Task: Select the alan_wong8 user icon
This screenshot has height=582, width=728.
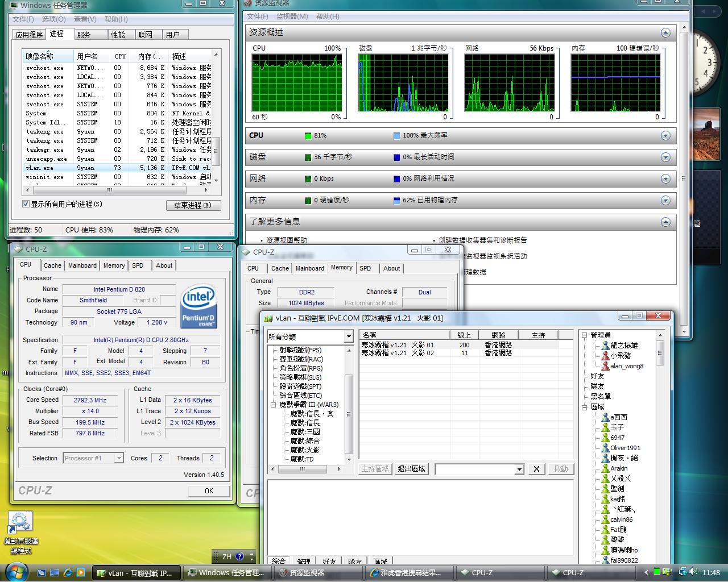Action: coord(606,366)
